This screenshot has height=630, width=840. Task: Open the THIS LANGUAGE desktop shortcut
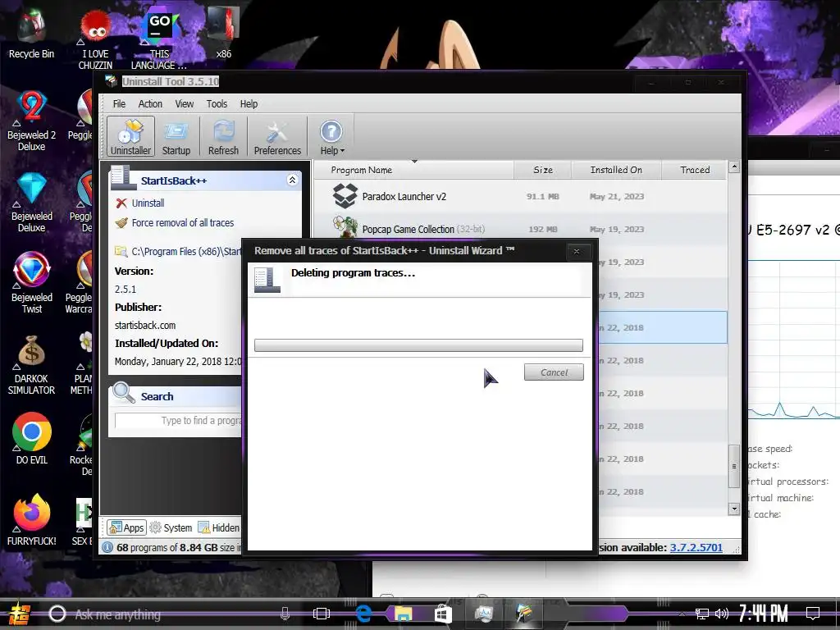tap(159, 39)
